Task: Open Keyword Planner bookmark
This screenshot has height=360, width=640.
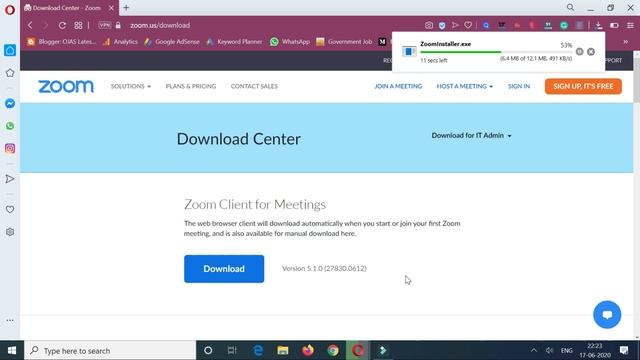Action: 234,42
